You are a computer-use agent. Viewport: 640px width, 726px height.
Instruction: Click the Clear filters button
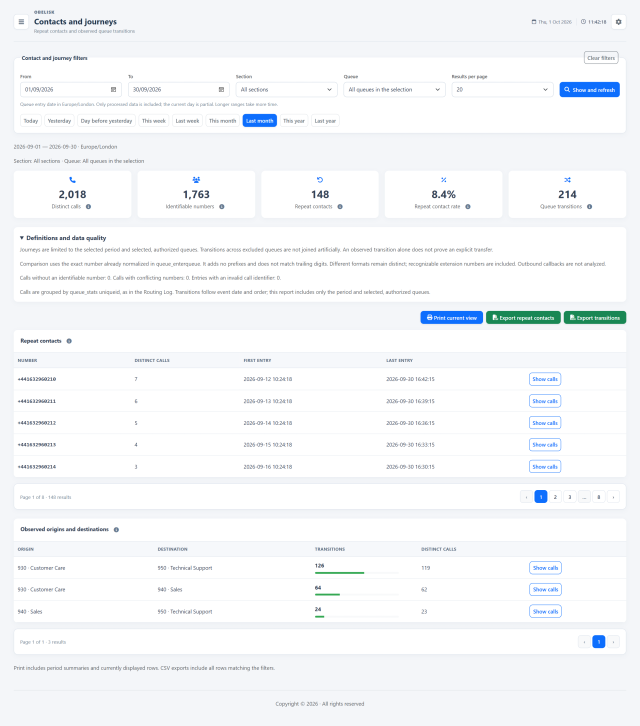(601, 58)
